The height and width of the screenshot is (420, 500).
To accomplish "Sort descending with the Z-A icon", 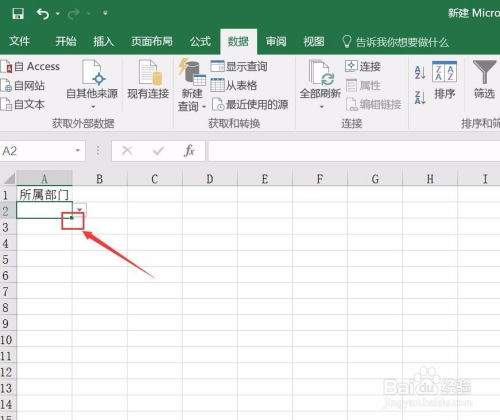I will 420,97.
